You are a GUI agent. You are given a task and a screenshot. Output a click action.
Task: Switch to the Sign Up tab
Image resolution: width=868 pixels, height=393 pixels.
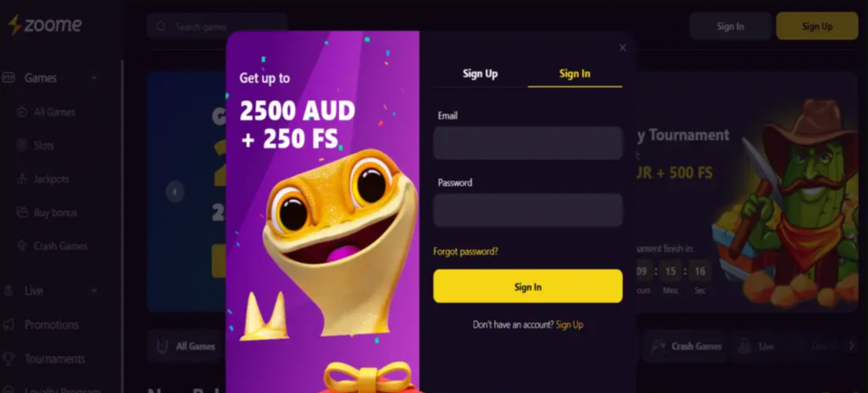480,74
